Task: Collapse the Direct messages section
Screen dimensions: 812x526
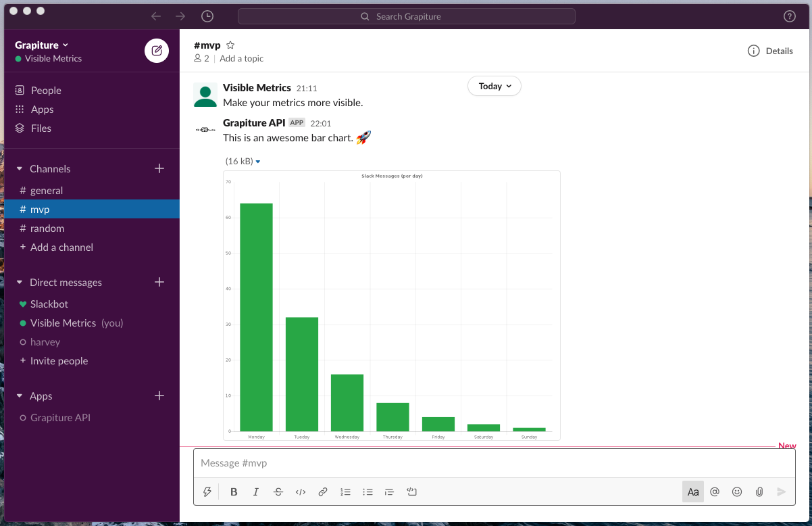Action: click(x=19, y=282)
